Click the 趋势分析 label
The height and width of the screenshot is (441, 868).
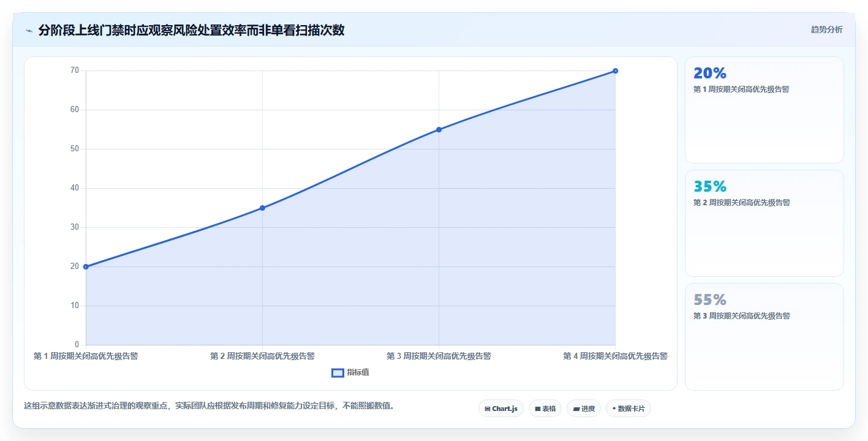[x=826, y=29]
